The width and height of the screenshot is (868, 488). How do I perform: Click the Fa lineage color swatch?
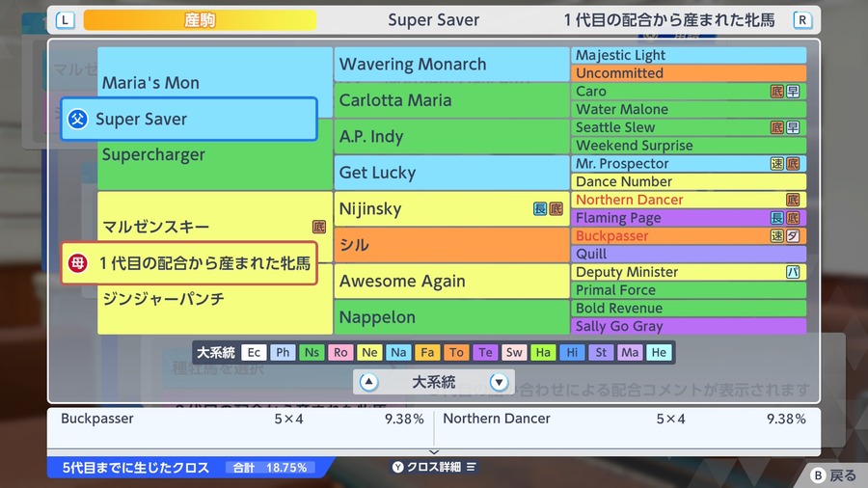pyautogui.click(x=427, y=352)
